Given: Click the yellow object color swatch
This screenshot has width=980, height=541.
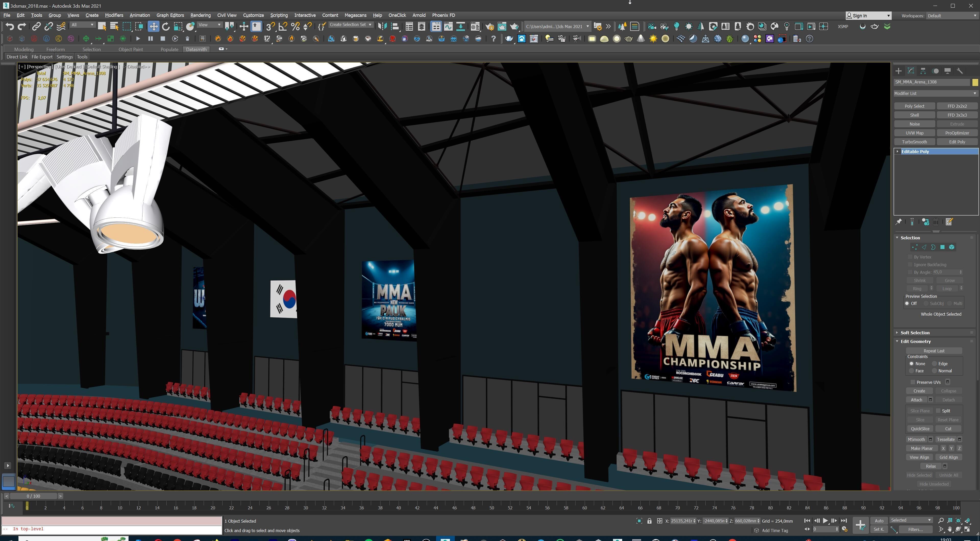Looking at the screenshot, I should (x=975, y=82).
